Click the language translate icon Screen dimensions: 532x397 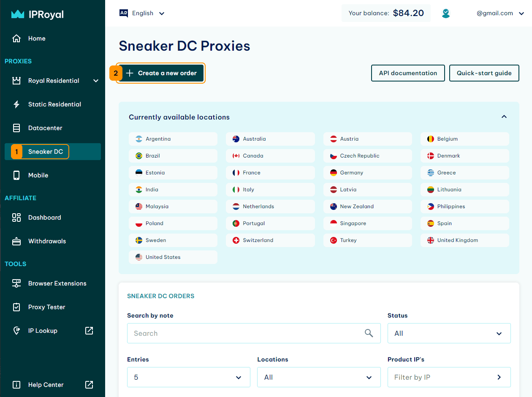[x=124, y=13]
